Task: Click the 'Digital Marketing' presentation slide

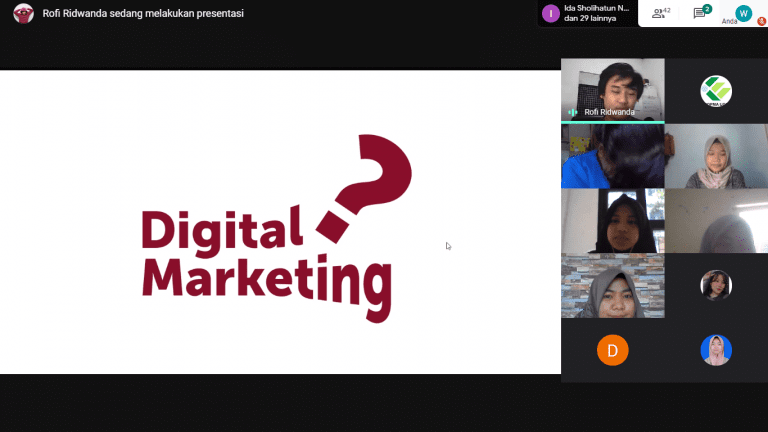Action: (x=280, y=222)
